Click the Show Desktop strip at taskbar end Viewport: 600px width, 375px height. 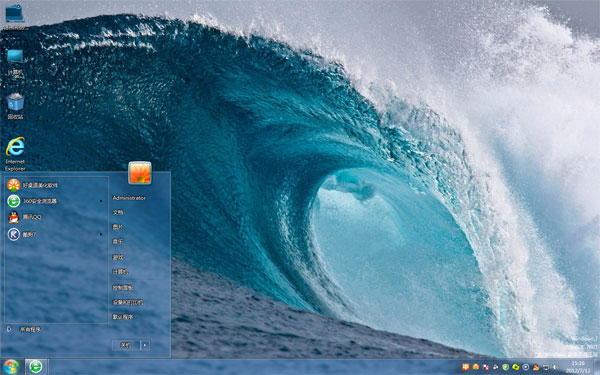coord(597,367)
